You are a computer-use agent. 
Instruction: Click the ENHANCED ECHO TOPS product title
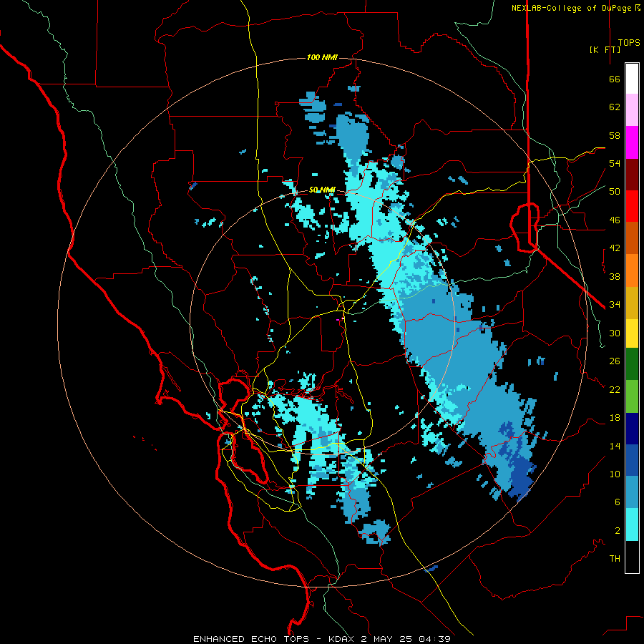coord(251,639)
